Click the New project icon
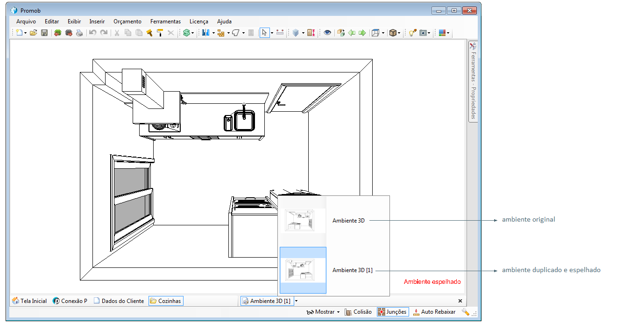The image size is (644, 324). [19, 33]
